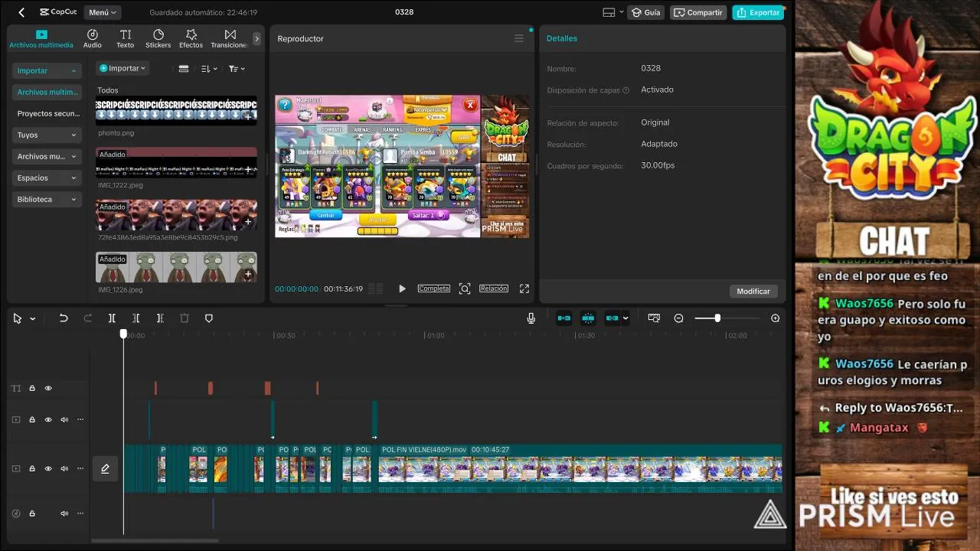Open the selection tool dropdown

32,318
